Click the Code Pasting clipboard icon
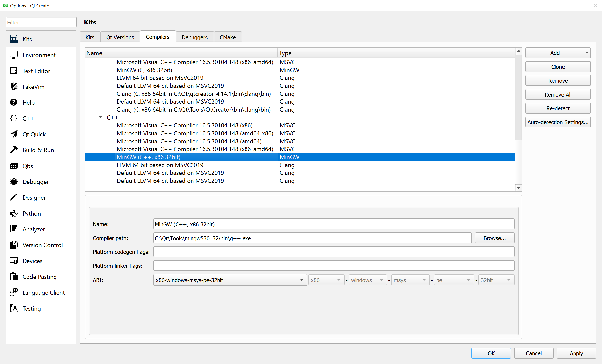602x364 pixels. [x=14, y=277]
